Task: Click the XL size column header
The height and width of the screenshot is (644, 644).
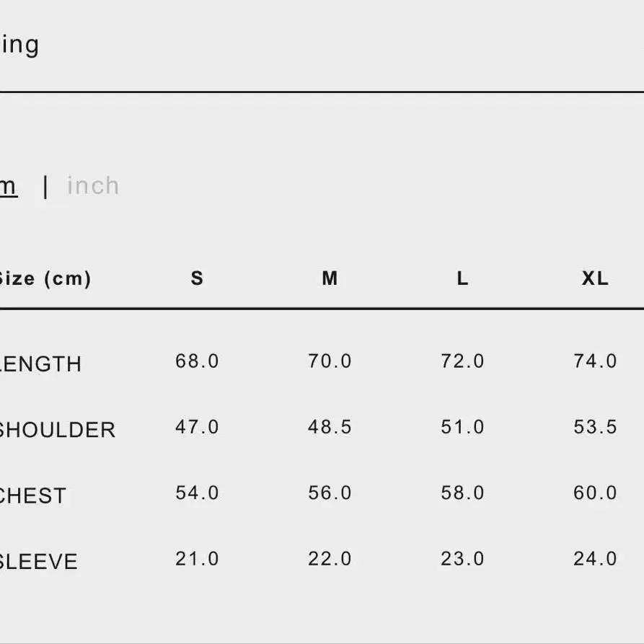Action: 595,278
